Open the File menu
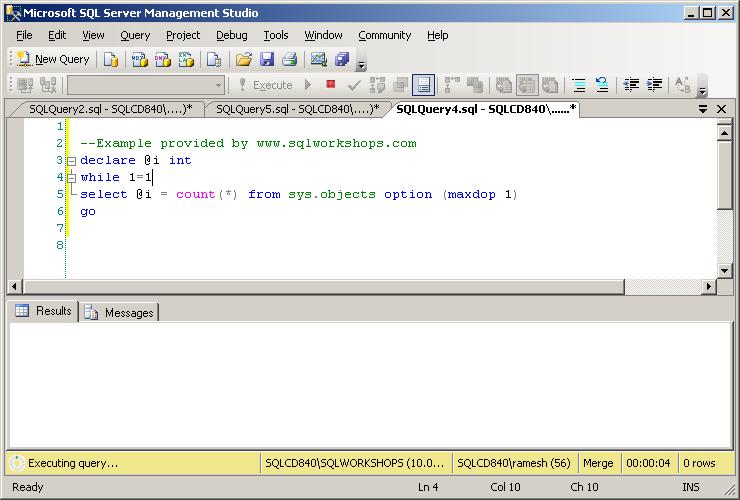Viewport: 740px width, 500px height. [24, 35]
